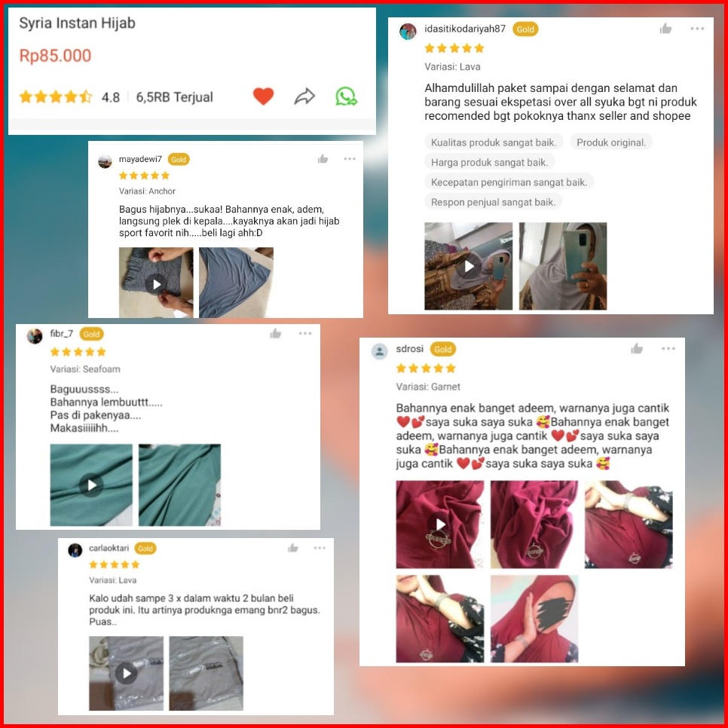This screenshot has height=728, width=728.
Task: Tap the red heart favorite icon
Action: (263, 96)
